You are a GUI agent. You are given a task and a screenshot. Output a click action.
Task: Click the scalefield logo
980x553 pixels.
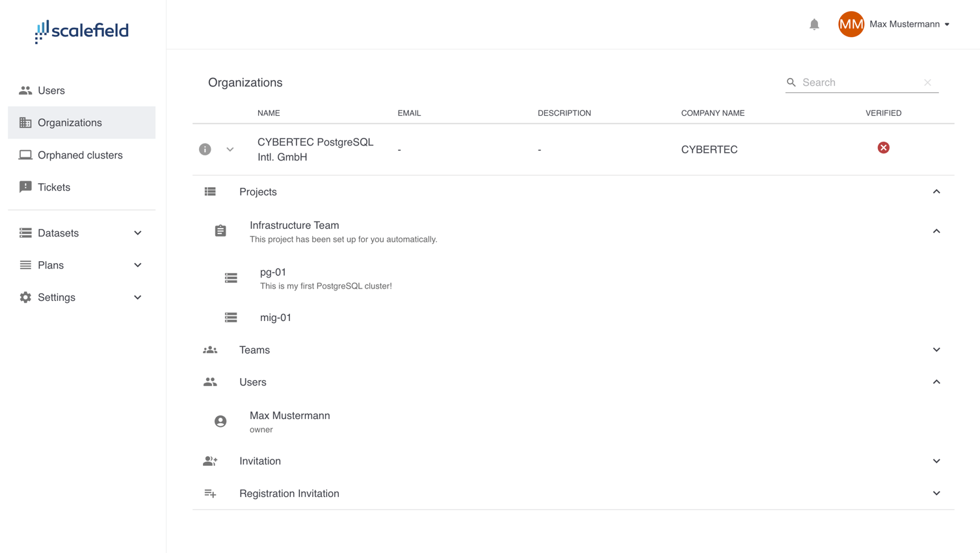click(x=82, y=31)
